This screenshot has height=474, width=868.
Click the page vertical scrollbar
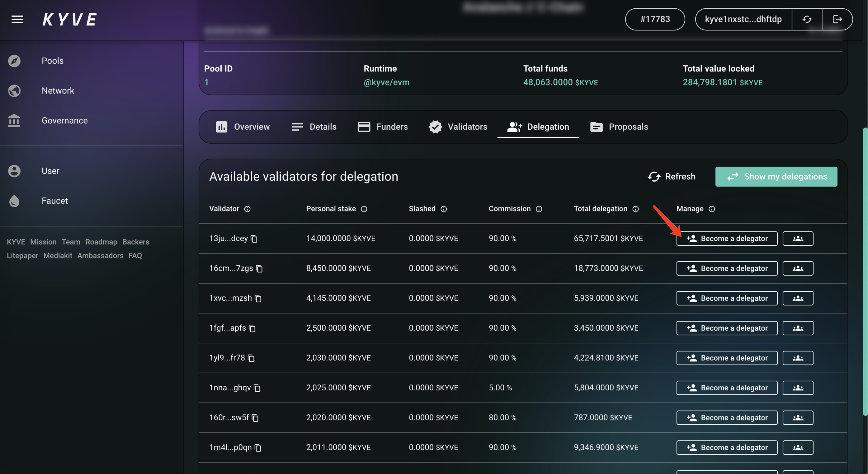pyautogui.click(x=865, y=269)
